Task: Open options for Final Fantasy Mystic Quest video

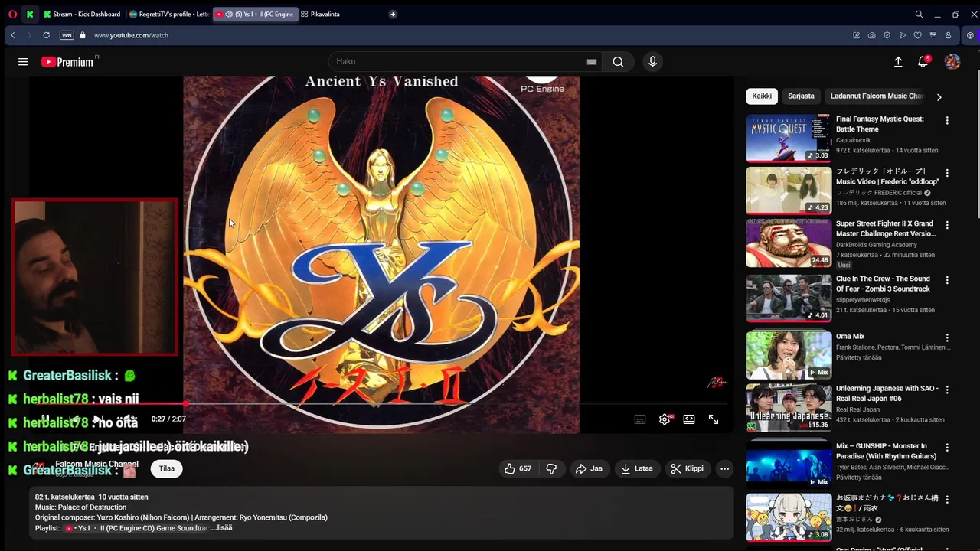Action: [947, 120]
